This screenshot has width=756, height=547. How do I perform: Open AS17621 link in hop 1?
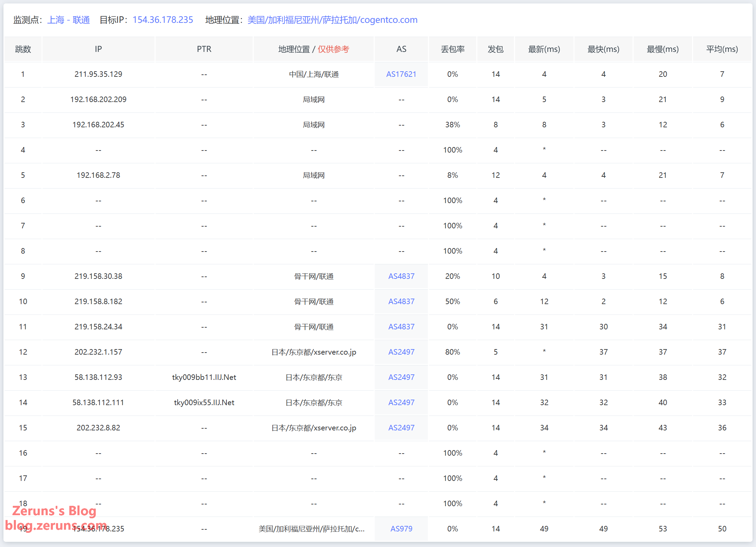[401, 74]
